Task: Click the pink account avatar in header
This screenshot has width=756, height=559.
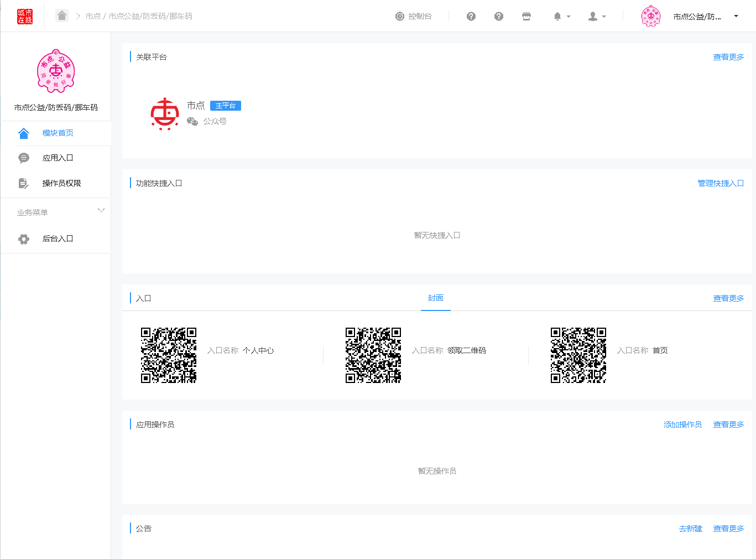Action: coord(651,16)
